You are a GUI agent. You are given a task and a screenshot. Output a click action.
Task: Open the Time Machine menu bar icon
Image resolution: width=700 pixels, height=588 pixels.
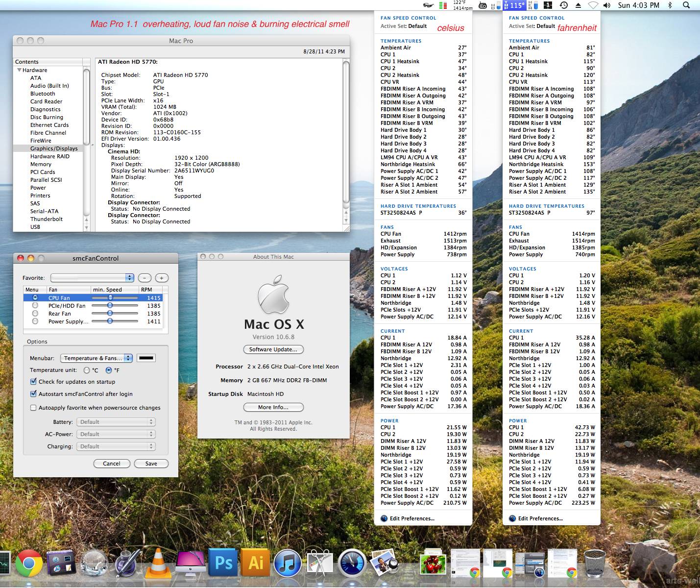564,5
